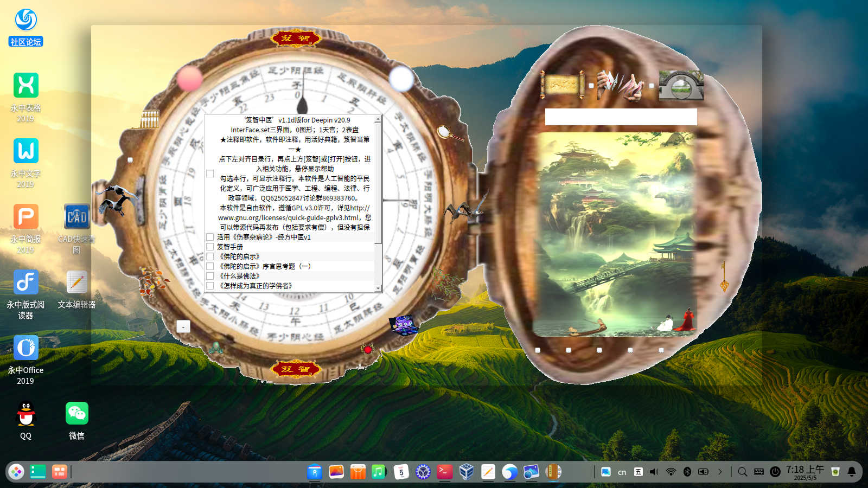The width and height of the screenshot is (868, 488).
Task: Check the box for 《佛陀的启示》序言思考题（一）
Action: pyautogui.click(x=210, y=266)
